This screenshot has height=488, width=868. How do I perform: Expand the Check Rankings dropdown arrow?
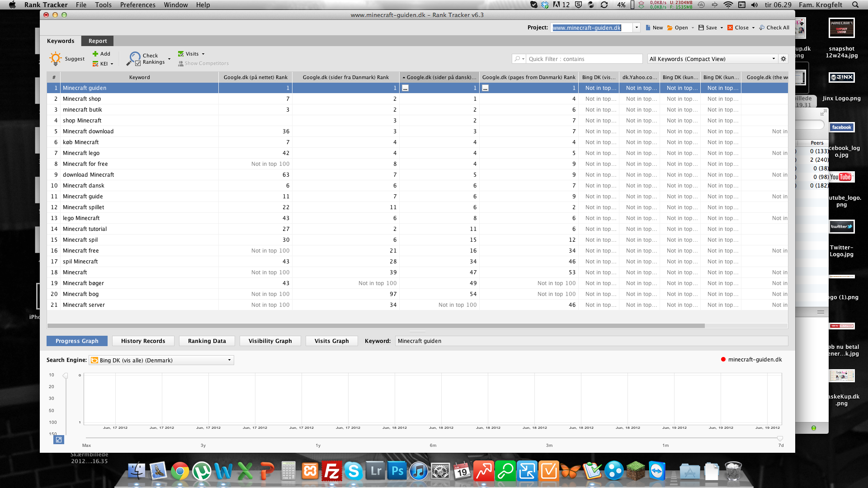point(169,59)
